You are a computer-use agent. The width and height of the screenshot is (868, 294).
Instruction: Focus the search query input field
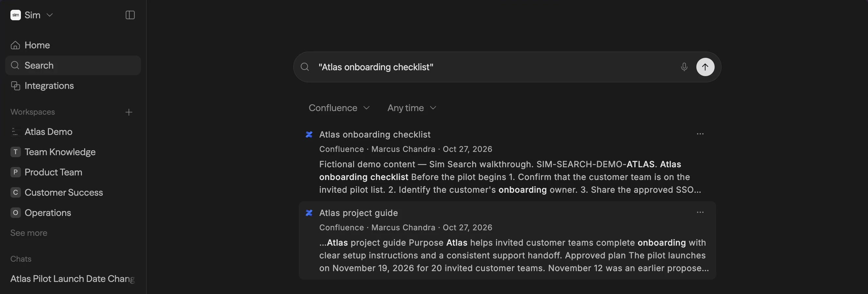pyautogui.click(x=495, y=67)
